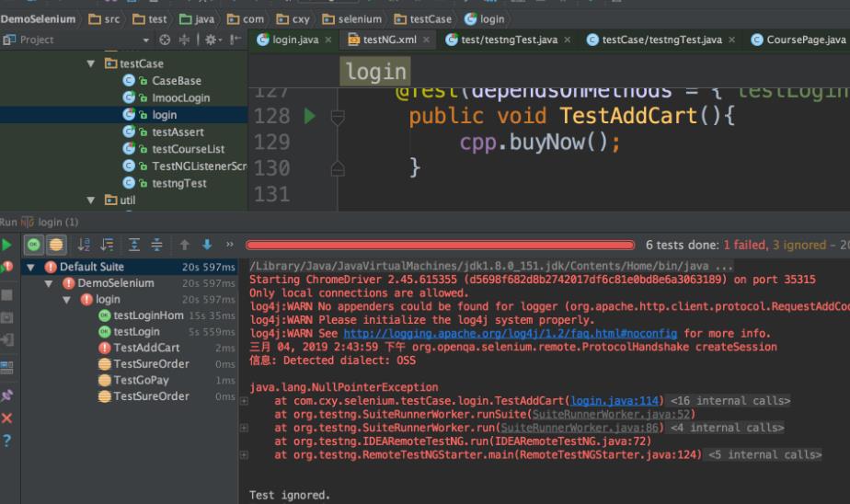Click rerun failed tests icon in left strip
850x504 pixels.
click(7, 267)
